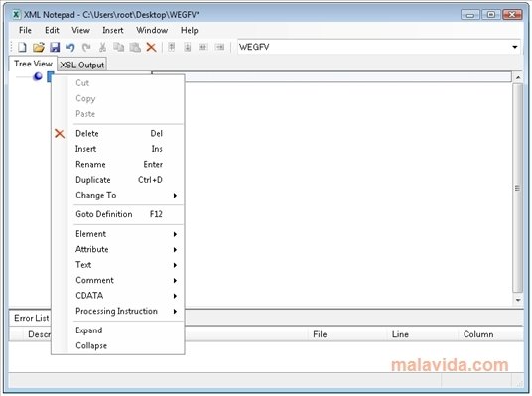This screenshot has width=532, height=396.
Task: Open the Edit menu
Action: pyautogui.click(x=52, y=30)
